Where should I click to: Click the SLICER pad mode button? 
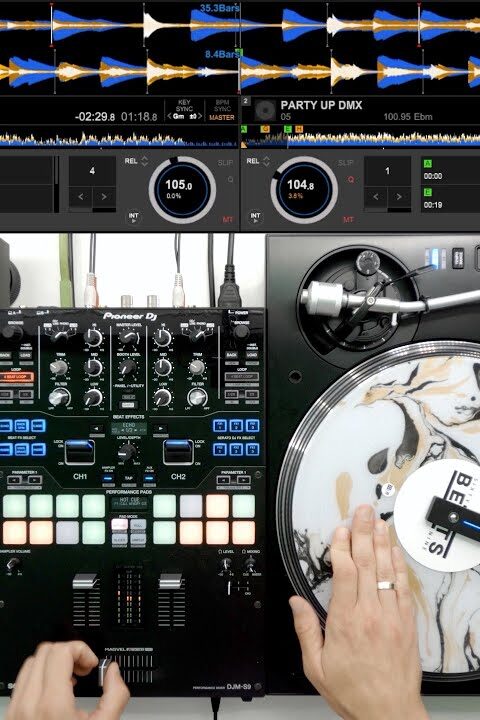click(120, 539)
